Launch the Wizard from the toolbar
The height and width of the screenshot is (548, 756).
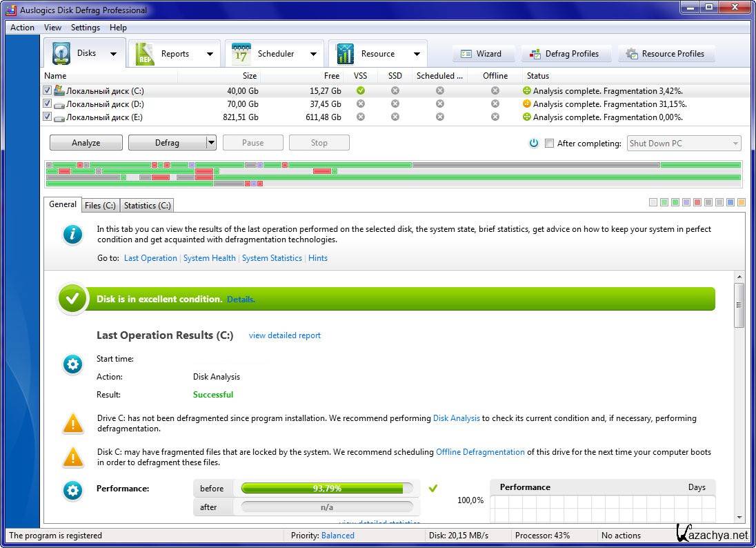point(481,54)
